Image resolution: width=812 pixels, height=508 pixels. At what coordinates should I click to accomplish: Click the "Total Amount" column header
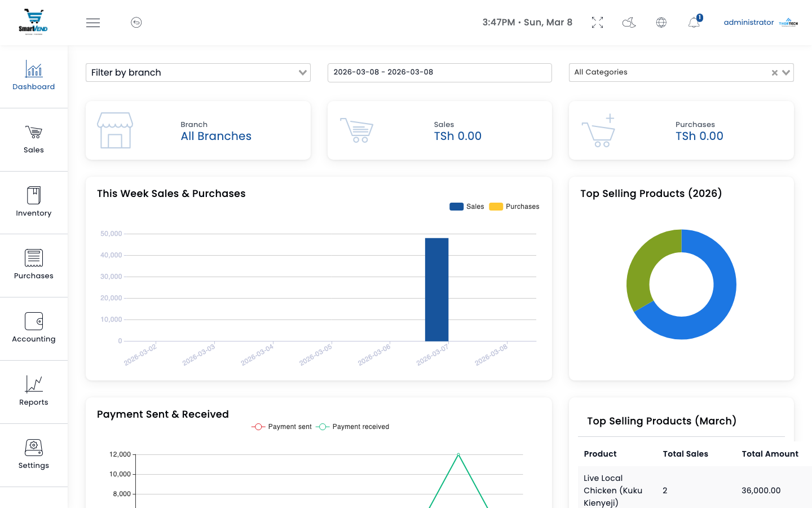(x=770, y=454)
